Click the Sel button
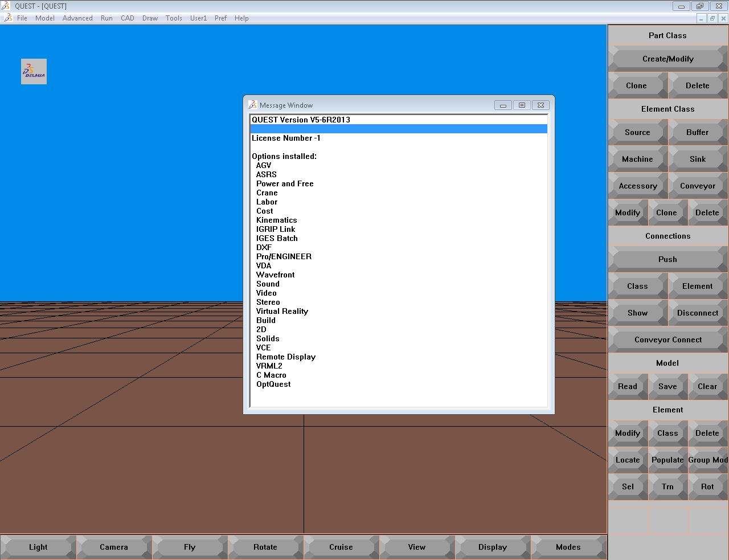The width and height of the screenshot is (729, 560). tap(628, 487)
